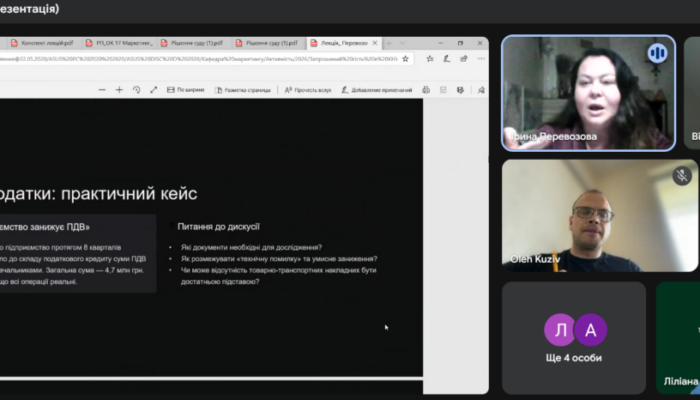700x400 pixels.
Task: Print the PDF document
Action: (x=426, y=90)
